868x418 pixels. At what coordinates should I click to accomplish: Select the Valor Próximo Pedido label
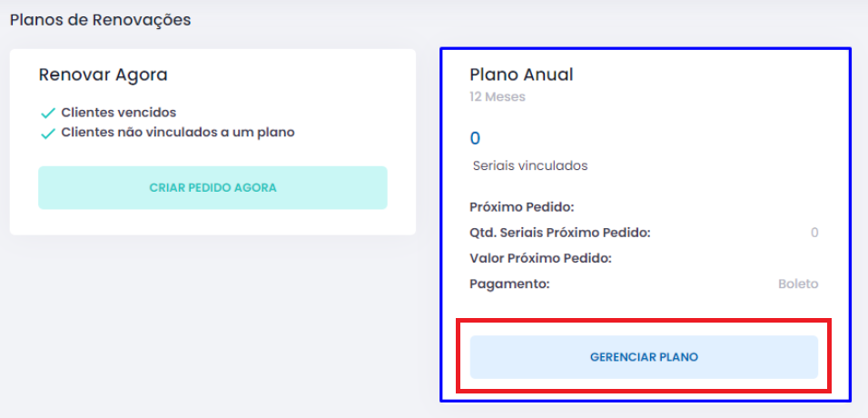point(540,258)
